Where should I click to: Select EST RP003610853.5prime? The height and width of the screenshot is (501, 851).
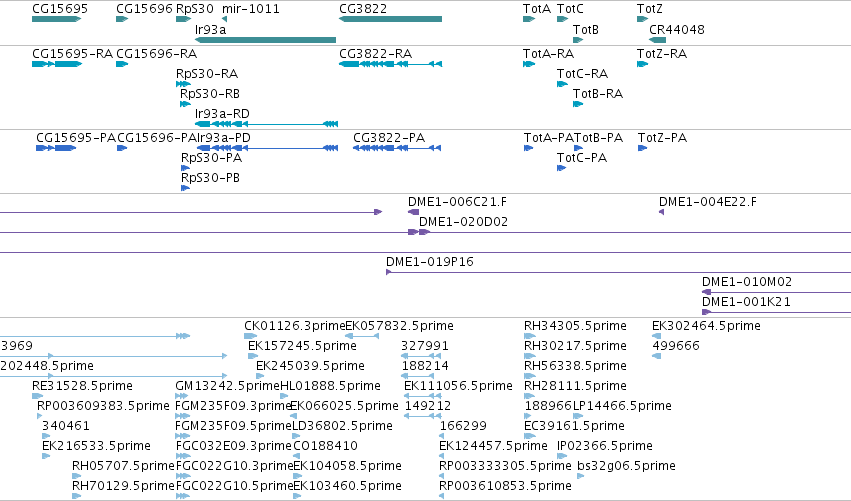[441, 497]
